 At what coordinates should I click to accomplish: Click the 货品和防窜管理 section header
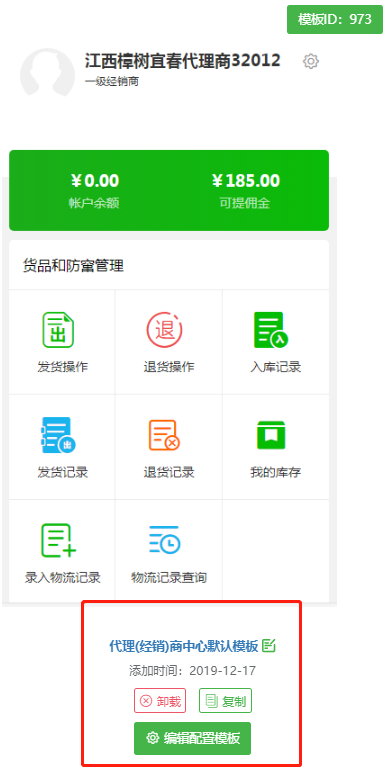(x=73, y=266)
